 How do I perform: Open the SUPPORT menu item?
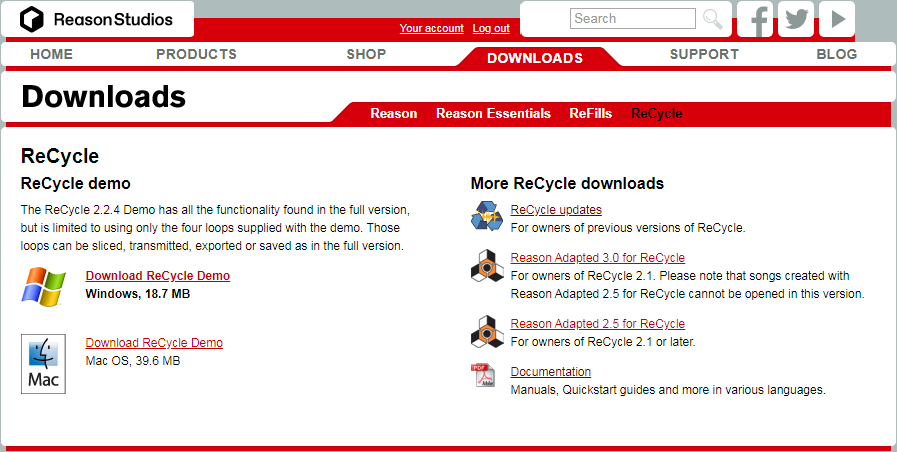704,54
